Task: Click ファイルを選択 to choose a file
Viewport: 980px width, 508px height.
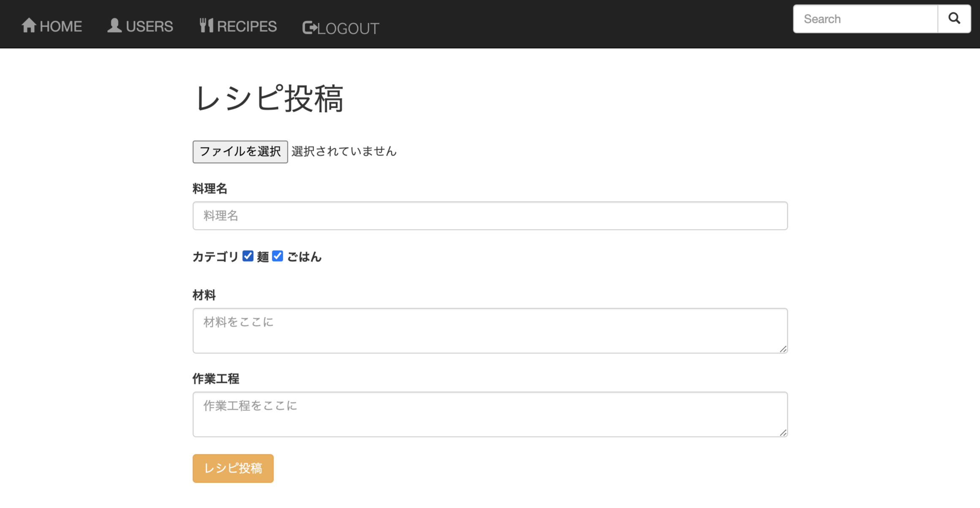Action: click(240, 151)
